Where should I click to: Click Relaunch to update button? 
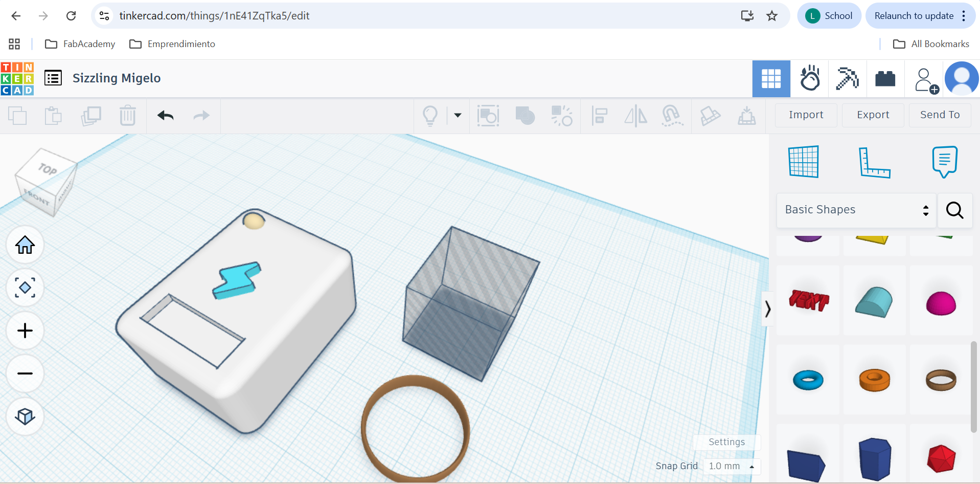point(920,16)
